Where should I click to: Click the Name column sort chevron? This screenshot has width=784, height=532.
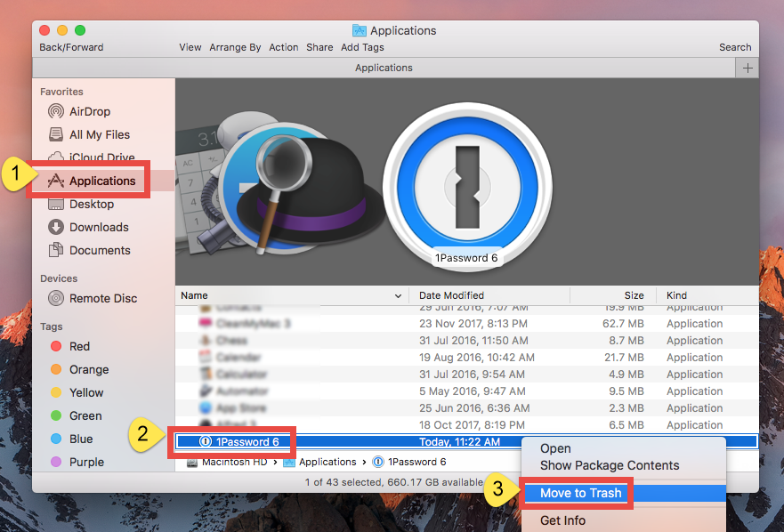tap(399, 295)
